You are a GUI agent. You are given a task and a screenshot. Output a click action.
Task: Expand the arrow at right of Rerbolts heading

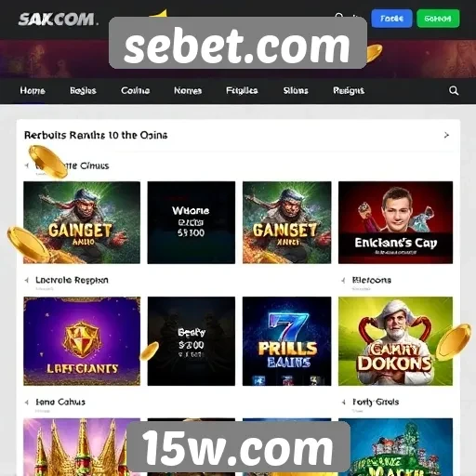point(446,135)
